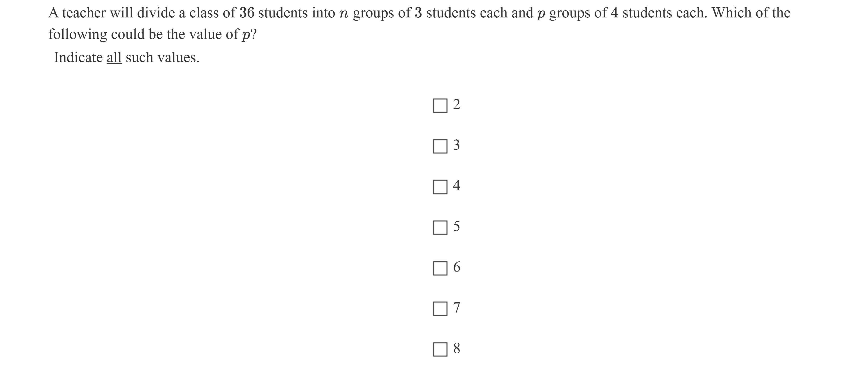Click the option label '8'
The image size is (868, 374).
(x=457, y=348)
